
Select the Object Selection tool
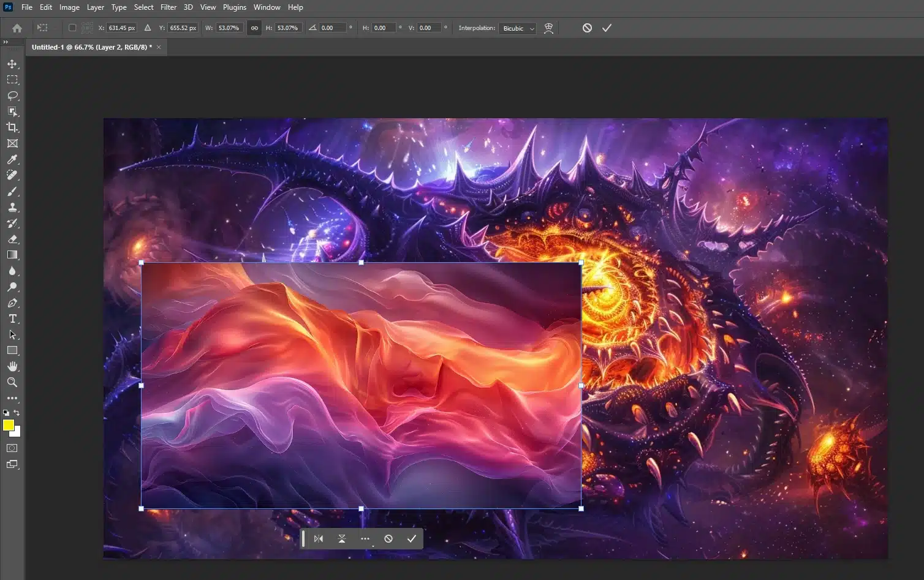pos(12,111)
